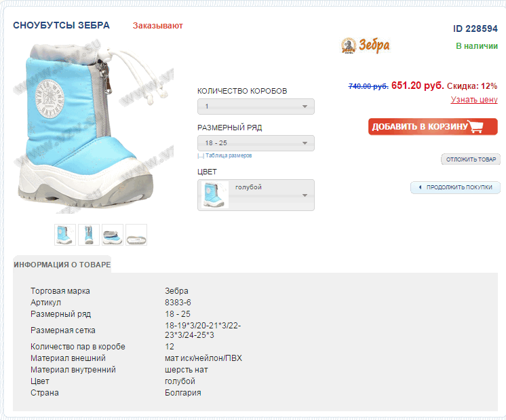The width and height of the screenshot is (506, 420).
Task: Switch to Информация о товаре tab
Action: pos(62,265)
